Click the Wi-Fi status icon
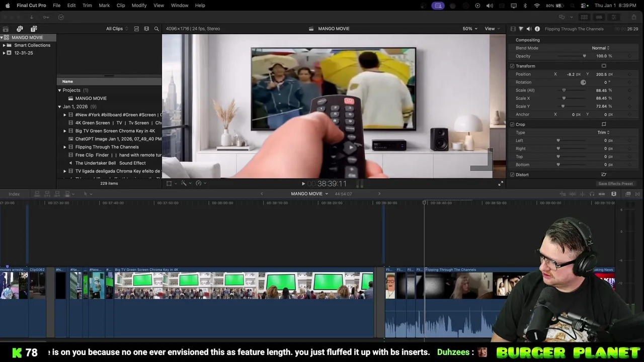The width and height of the screenshot is (644, 362). (x=537, y=6)
